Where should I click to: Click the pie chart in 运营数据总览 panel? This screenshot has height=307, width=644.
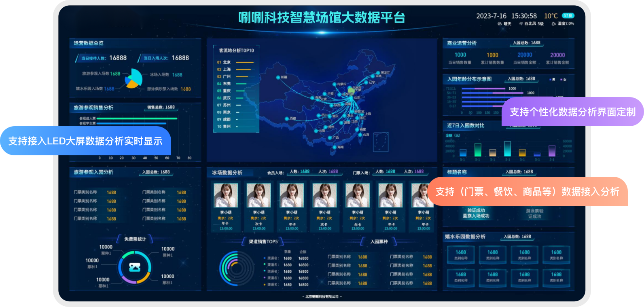pos(133,78)
